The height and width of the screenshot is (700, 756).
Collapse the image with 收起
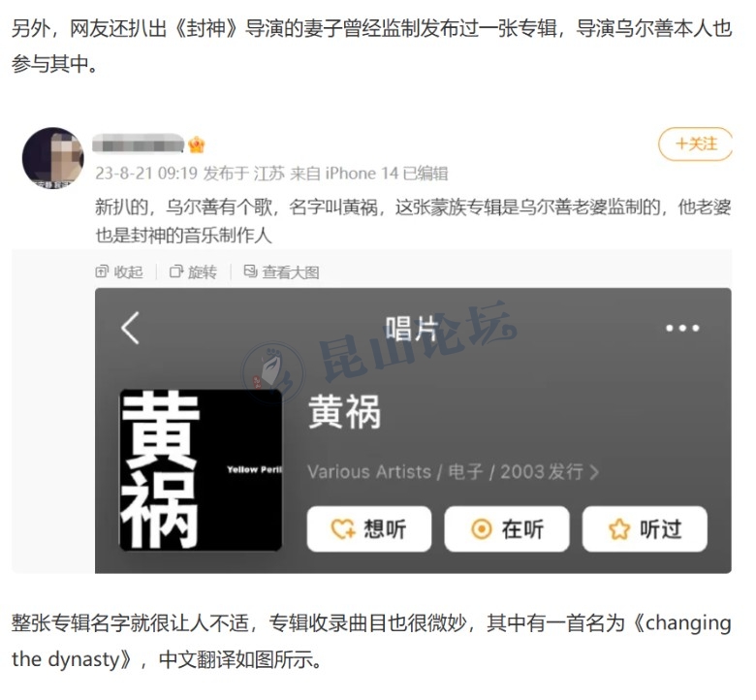coord(119,272)
